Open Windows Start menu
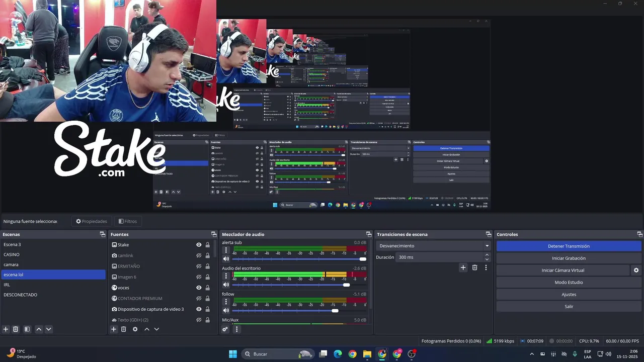This screenshot has height=362, width=644. pyautogui.click(x=233, y=354)
